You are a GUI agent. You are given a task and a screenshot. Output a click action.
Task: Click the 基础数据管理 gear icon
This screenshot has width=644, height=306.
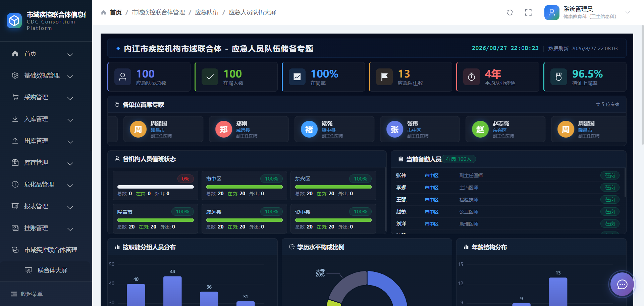(x=15, y=75)
